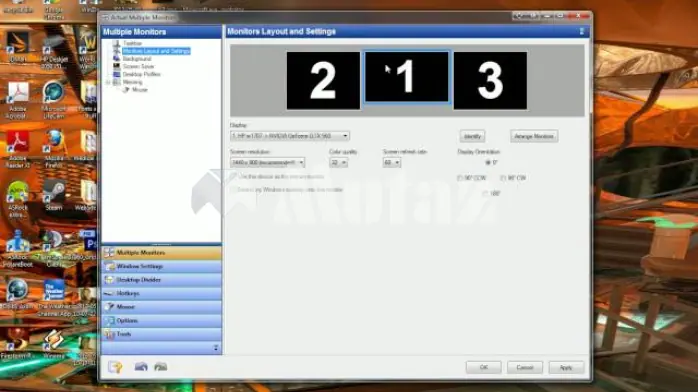Open ASRock eXtreme desktop shortcut
Screen dimensions: 698x392
click(18, 199)
